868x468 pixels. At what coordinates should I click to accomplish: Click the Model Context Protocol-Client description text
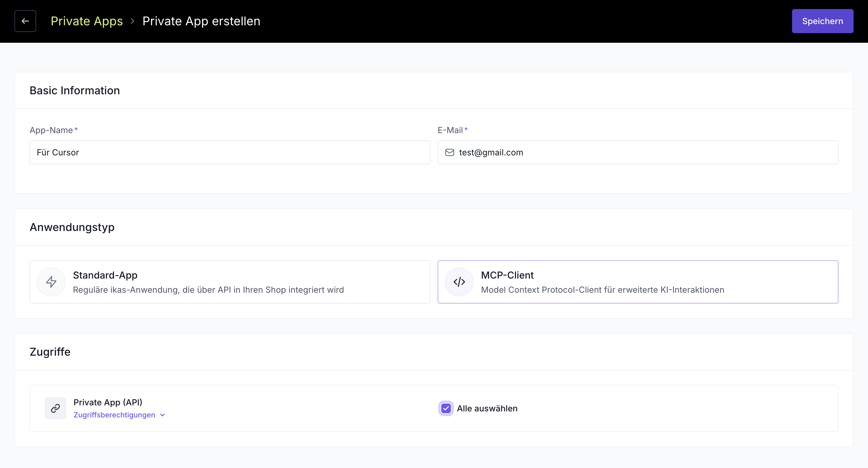602,290
